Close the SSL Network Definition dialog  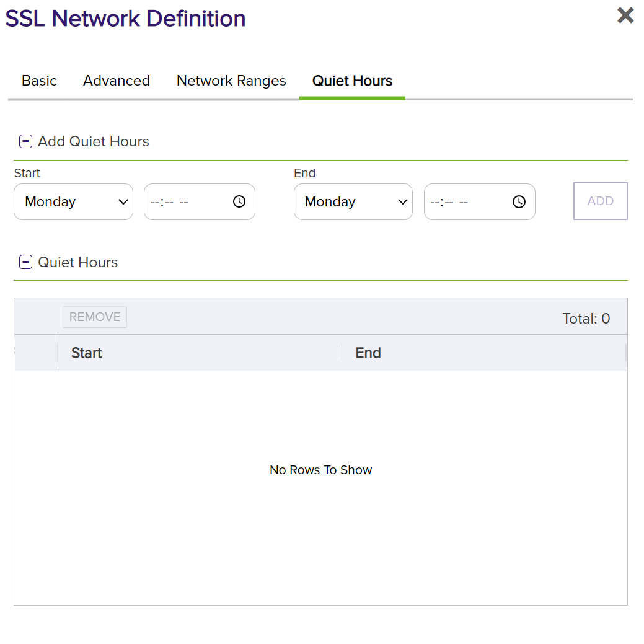coord(625,15)
